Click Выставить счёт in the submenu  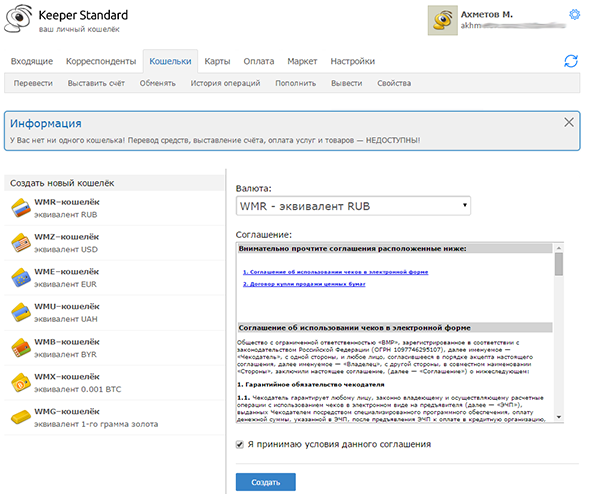(x=96, y=83)
